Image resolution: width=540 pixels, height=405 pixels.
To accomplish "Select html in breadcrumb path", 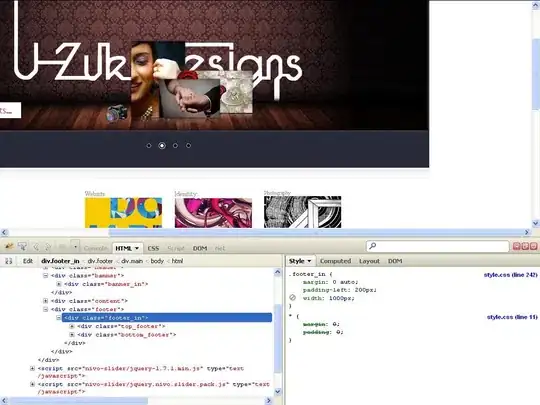I will 177,261.
